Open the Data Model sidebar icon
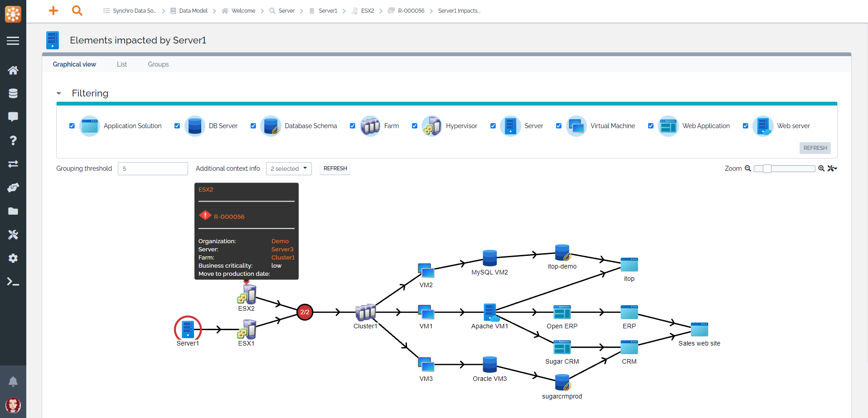The width and height of the screenshot is (868, 418). click(x=13, y=93)
